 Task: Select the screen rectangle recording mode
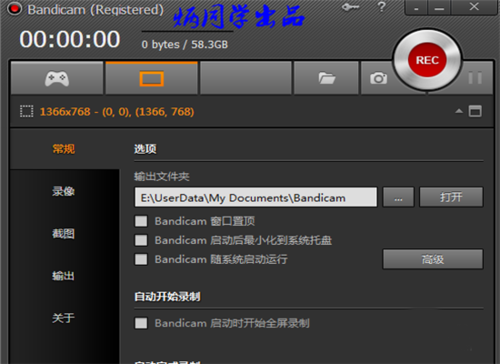[152, 79]
